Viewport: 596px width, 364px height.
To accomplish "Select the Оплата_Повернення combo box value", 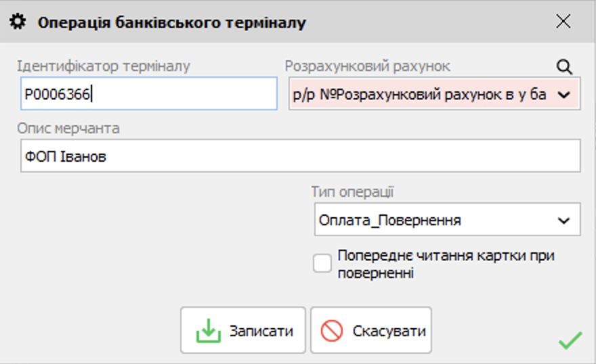I will 433,221.
